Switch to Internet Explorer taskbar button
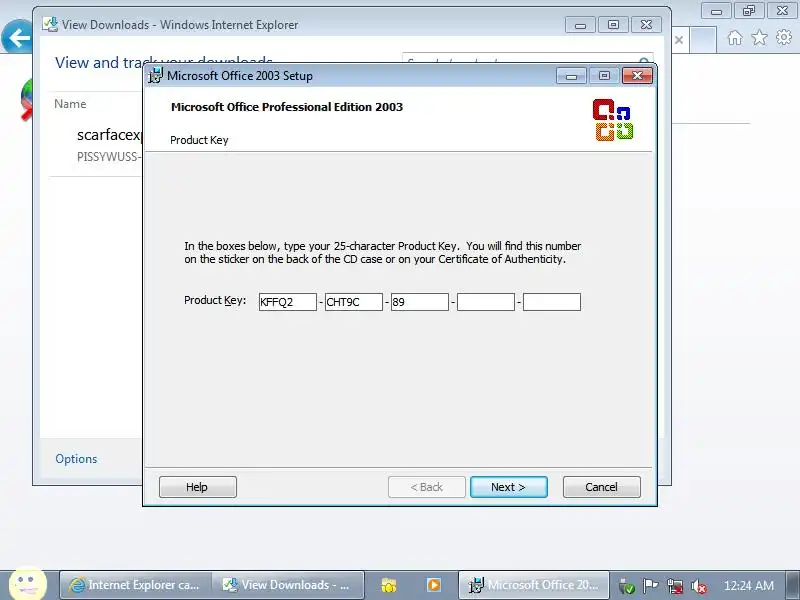This screenshot has height=600, width=800. tap(135, 585)
